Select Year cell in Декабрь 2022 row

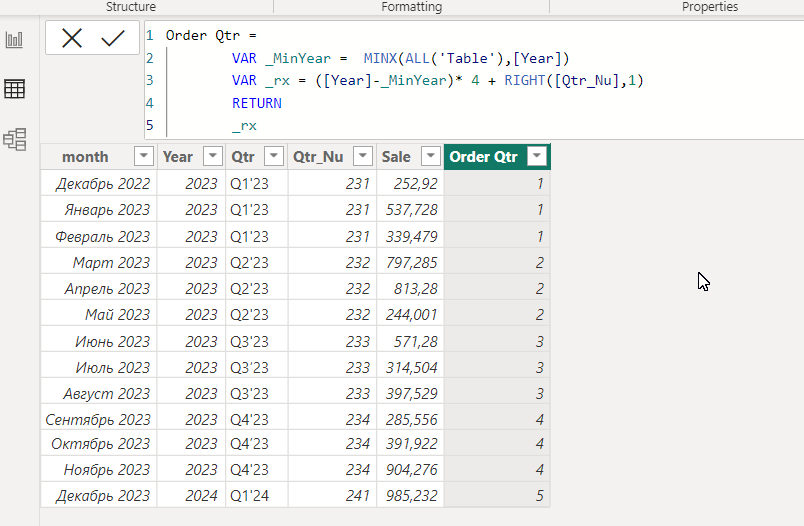191,184
